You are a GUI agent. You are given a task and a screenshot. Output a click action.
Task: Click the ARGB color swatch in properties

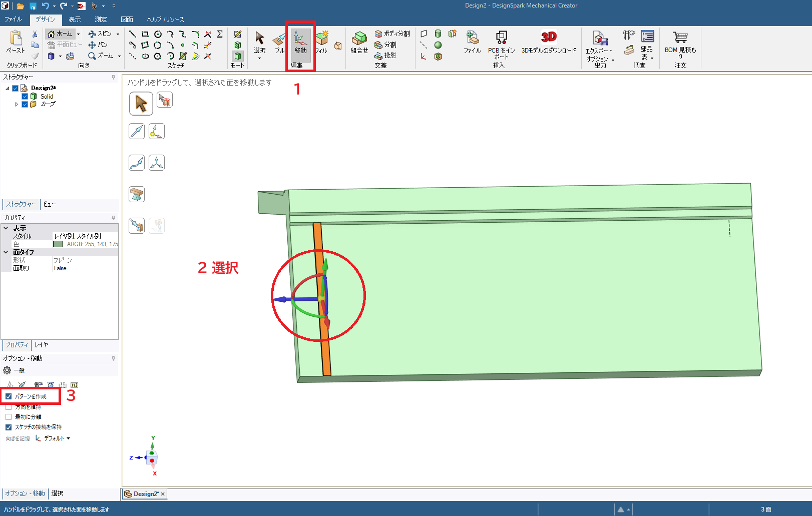tap(58, 244)
